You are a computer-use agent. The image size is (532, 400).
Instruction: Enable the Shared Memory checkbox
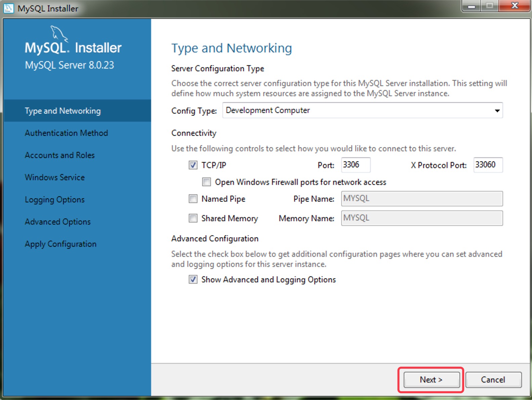[x=193, y=218]
